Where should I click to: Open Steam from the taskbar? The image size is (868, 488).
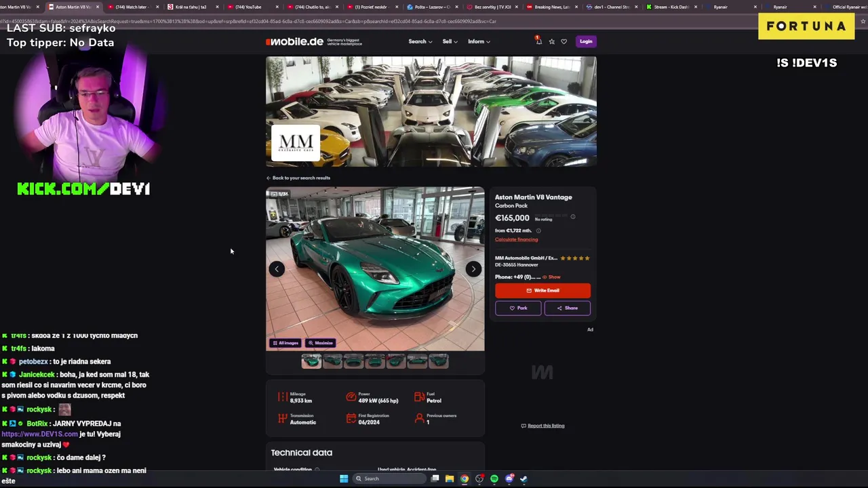[x=524, y=479]
